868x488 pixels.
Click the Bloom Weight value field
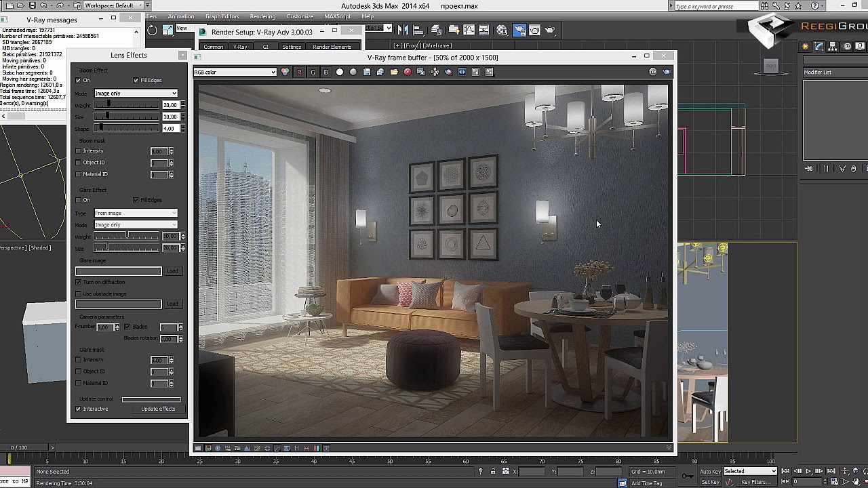click(x=170, y=105)
